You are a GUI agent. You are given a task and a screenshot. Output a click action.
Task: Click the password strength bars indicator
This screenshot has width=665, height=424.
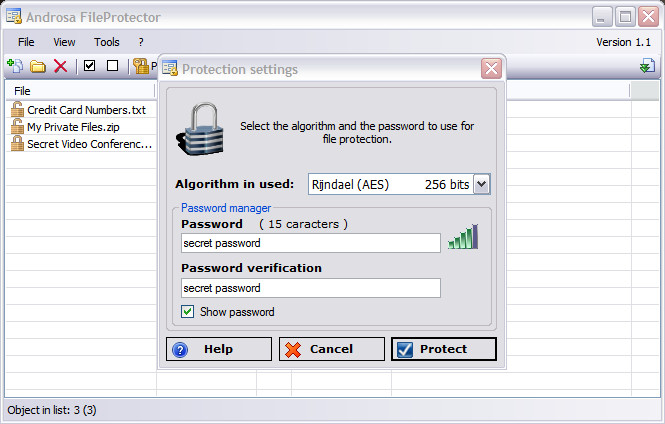point(463,237)
